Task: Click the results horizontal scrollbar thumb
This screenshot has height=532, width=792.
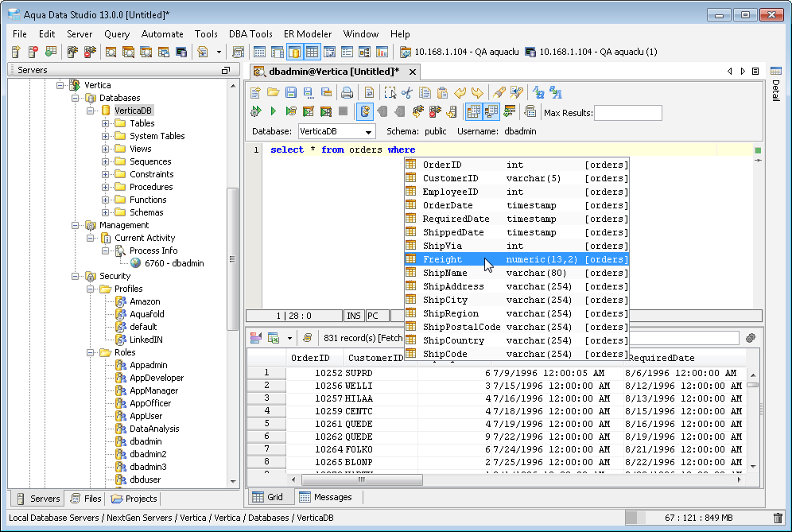Action: pos(362,480)
